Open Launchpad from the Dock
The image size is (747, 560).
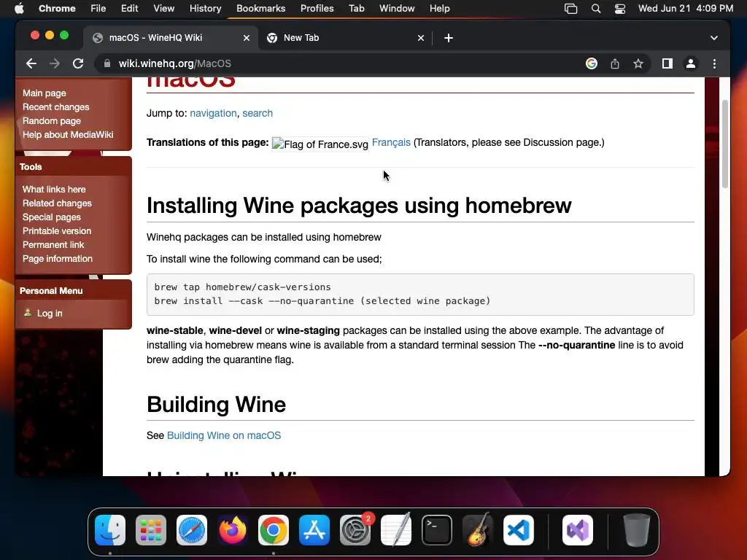coord(151,530)
